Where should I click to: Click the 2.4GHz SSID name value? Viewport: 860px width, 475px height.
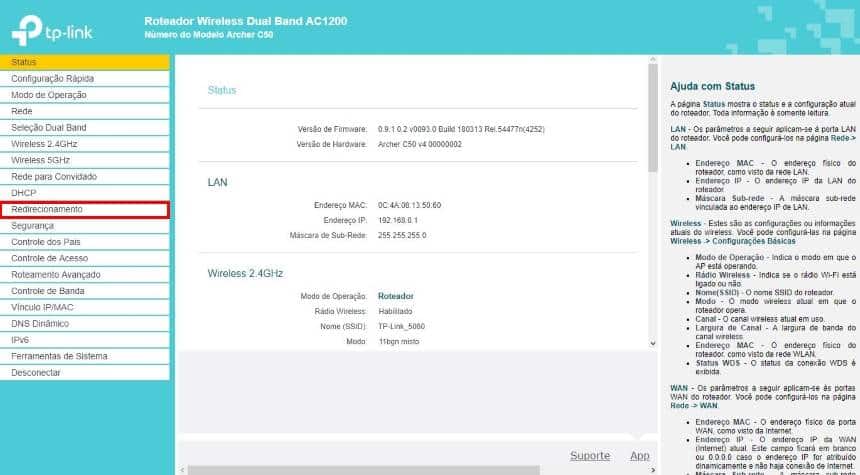[401, 326]
